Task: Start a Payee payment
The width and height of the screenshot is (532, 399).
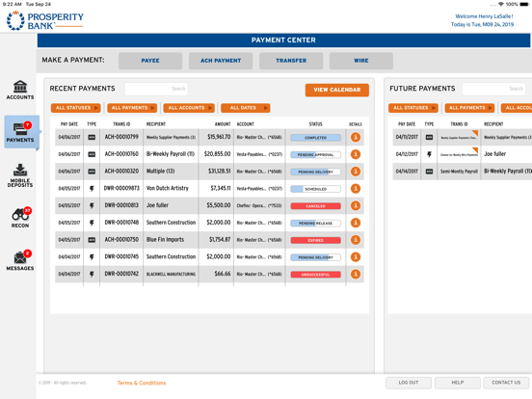Action: click(x=150, y=61)
